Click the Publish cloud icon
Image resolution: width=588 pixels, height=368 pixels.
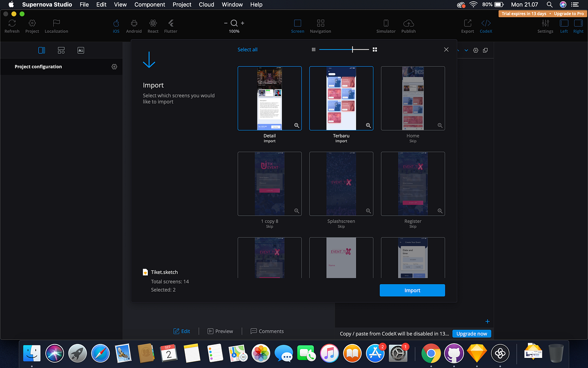(x=408, y=26)
